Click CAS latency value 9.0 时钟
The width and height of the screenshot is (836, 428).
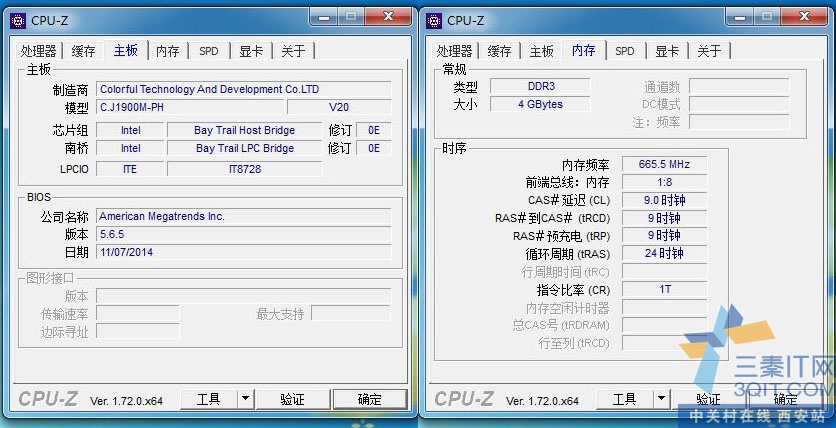click(664, 200)
